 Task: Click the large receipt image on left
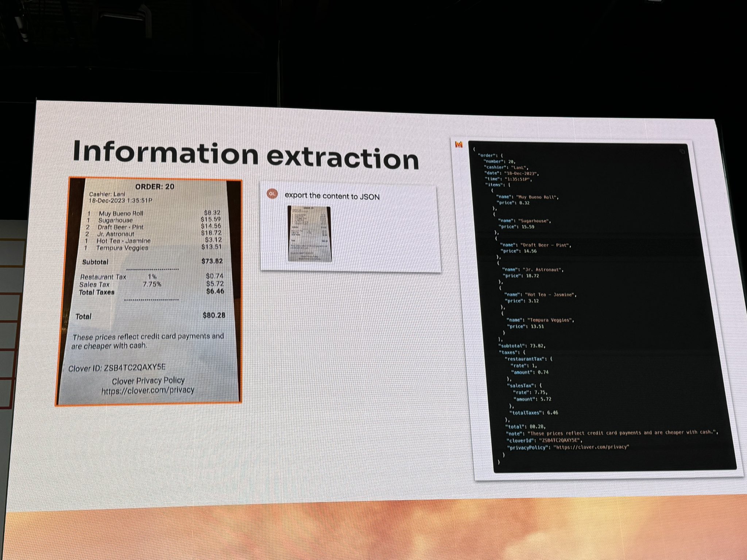coord(149,292)
